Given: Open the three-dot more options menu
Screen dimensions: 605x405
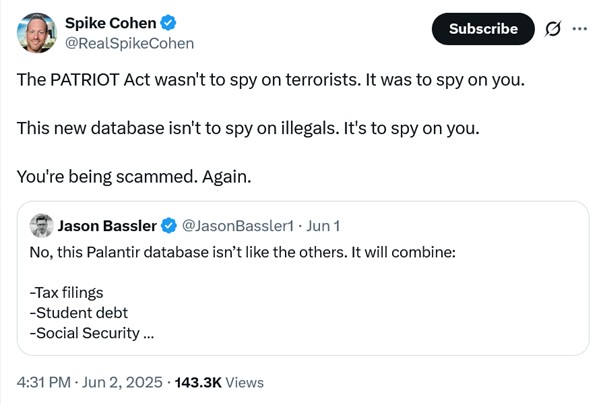Looking at the screenshot, I should pyautogui.click(x=580, y=29).
